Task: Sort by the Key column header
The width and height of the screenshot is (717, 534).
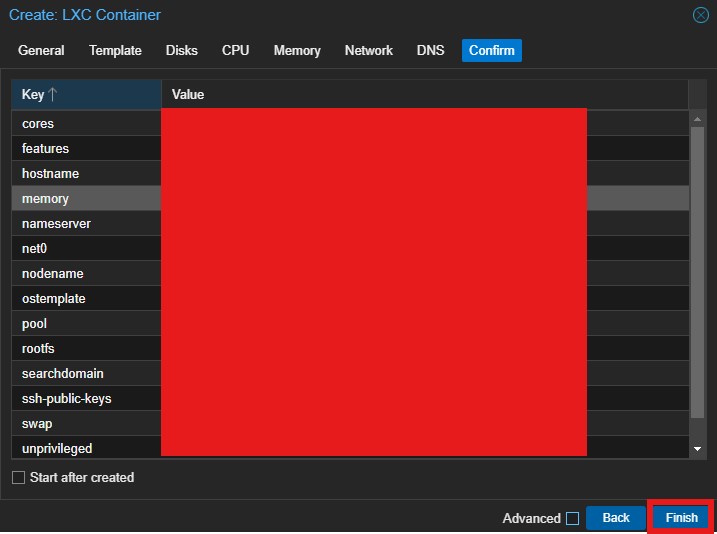Action: click(x=86, y=94)
